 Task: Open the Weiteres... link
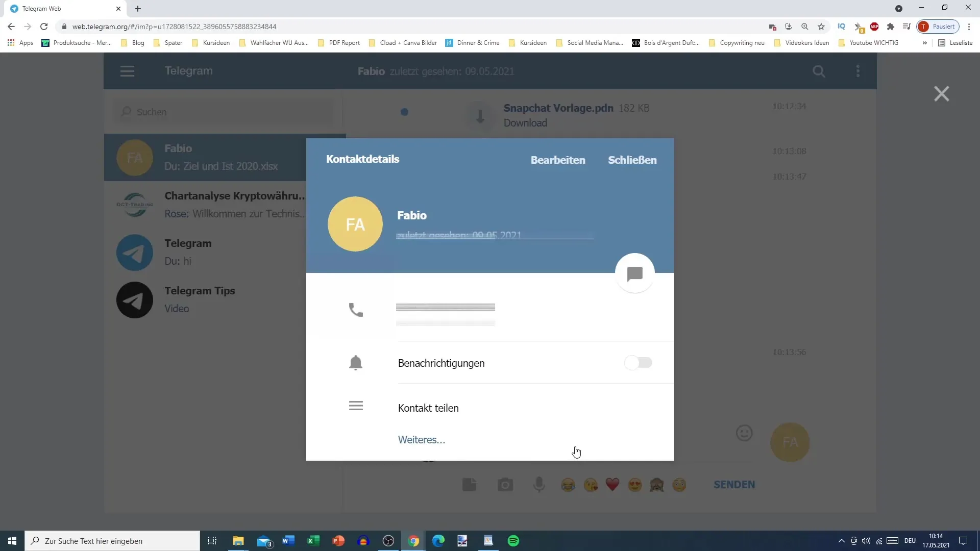coord(422,440)
